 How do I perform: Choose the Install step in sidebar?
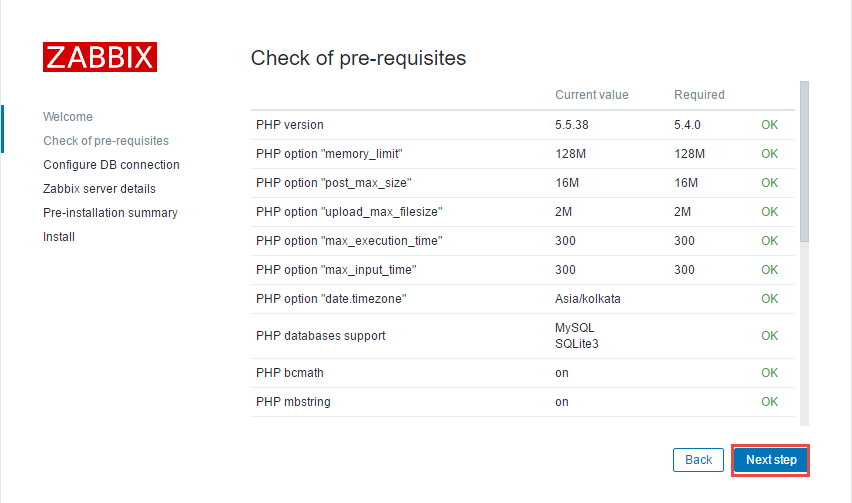click(59, 237)
